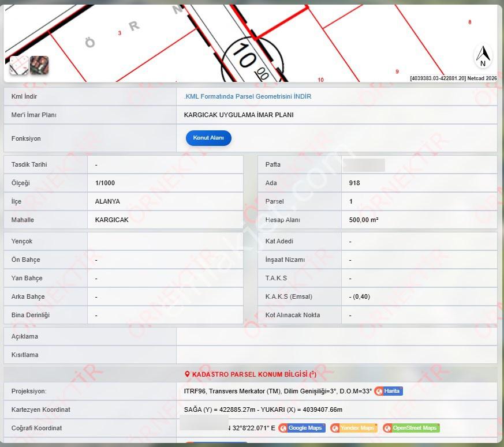
Task: Click the Netcad 2026 coordinate caption on map
Action: [x=453, y=78]
